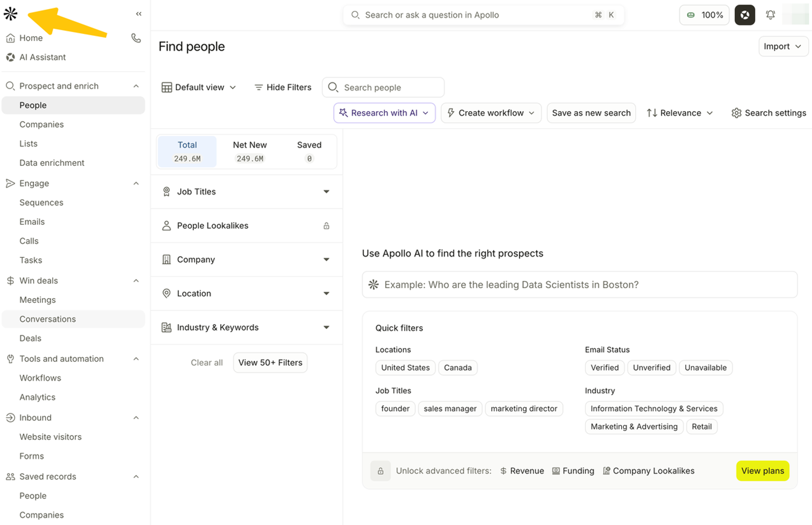Open Workflows in the sidebar
The image size is (812, 525).
(x=40, y=378)
